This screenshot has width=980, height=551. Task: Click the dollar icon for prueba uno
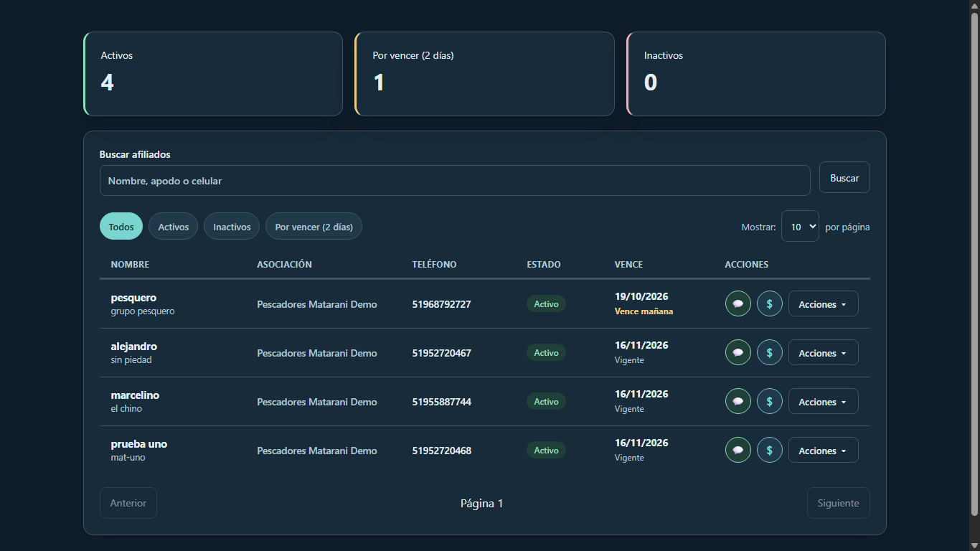(770, 450)
